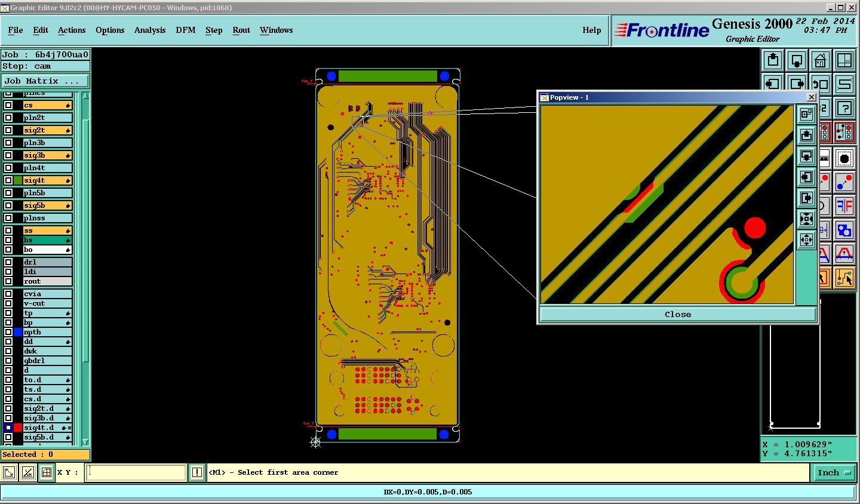Screen dimensions: 860x504
Task: Open the Edit menu
Action: (x=41, y=30)
